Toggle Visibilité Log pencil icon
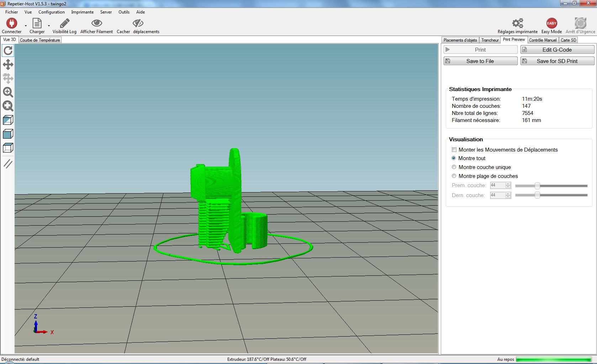Image resolution: width=597 pixels, height=364 pixels. pos(64,23)
